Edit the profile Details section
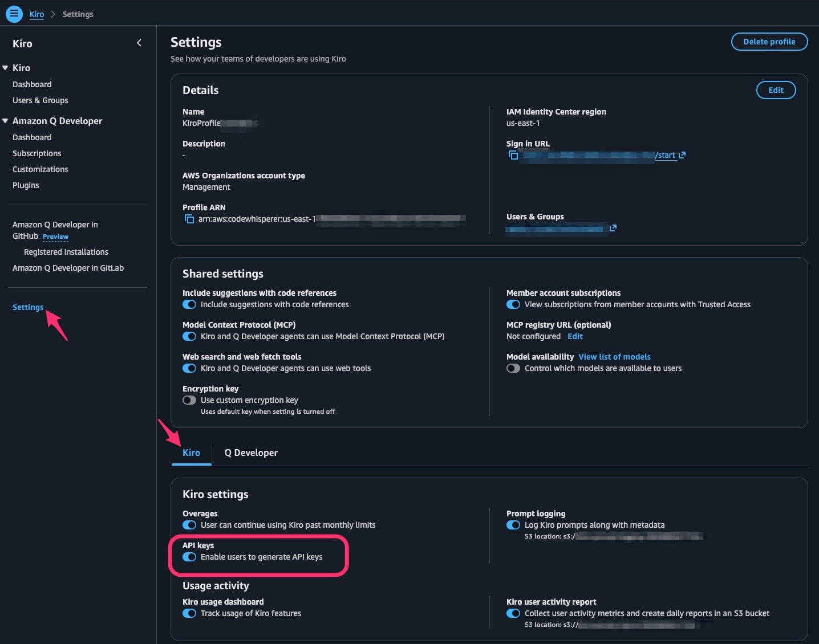Viewport: 819px width, 644px height. (776, 90)
